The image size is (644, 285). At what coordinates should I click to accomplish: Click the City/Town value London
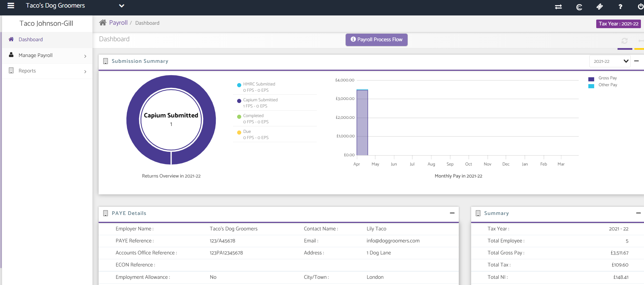pyautogui.click(x=375, y=277)
